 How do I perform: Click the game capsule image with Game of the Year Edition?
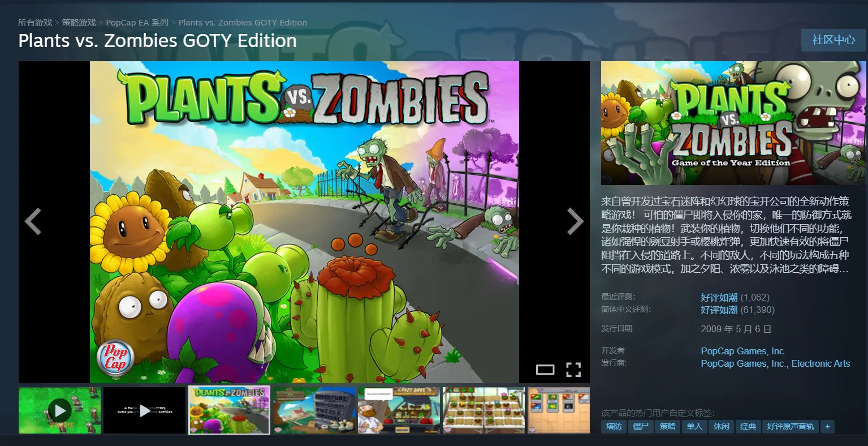click(x=733, y=123)
